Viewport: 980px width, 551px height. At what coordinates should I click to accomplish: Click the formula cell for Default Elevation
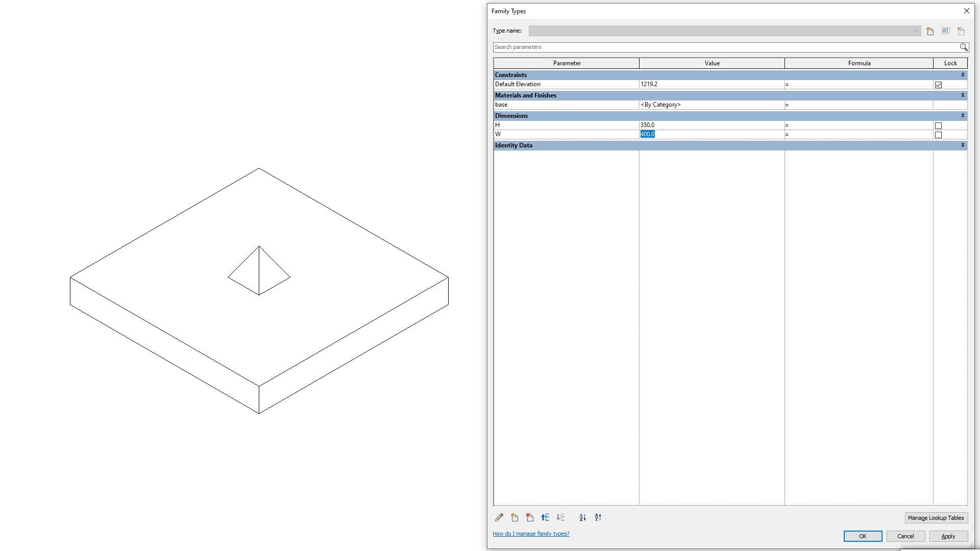click(859, 84)
